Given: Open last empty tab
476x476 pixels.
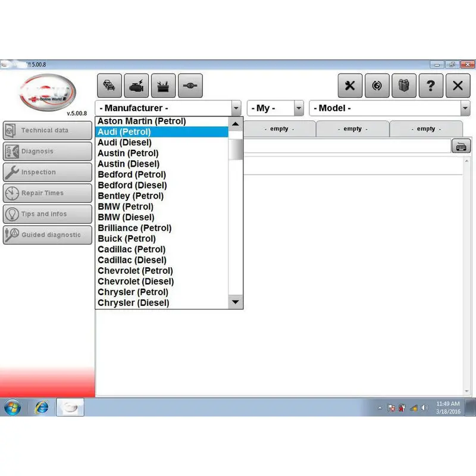Looking at the screenshot, I should (x=426, y=129).
